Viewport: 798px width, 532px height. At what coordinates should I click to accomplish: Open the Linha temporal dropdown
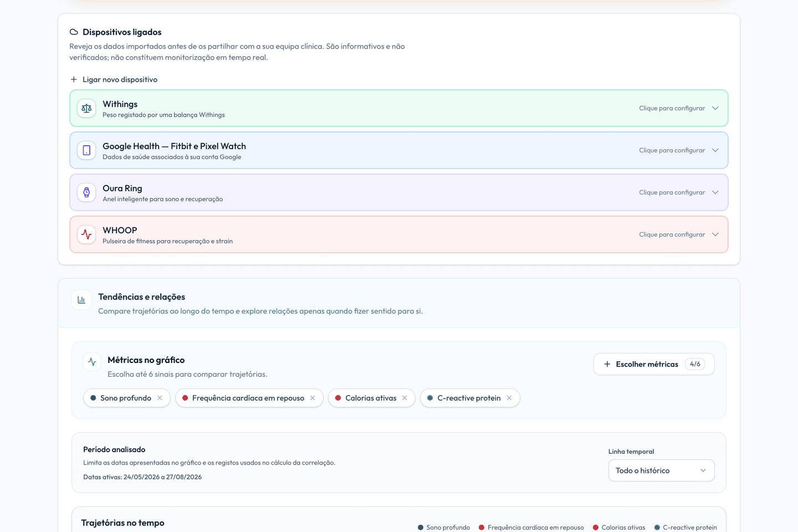coord(661,470)
